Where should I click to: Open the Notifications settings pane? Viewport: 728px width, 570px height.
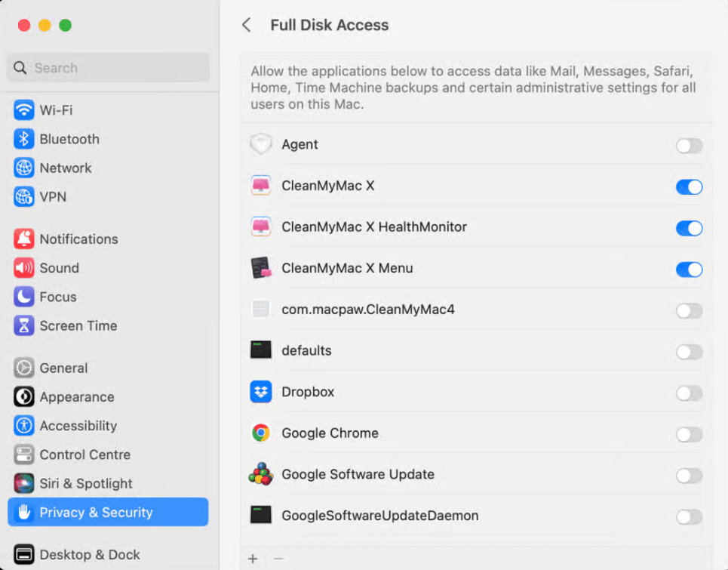(78, 239)
